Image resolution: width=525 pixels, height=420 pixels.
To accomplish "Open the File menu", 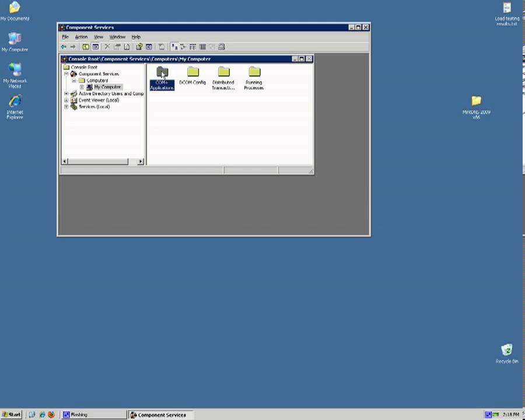I will click(x=65, y=37).
